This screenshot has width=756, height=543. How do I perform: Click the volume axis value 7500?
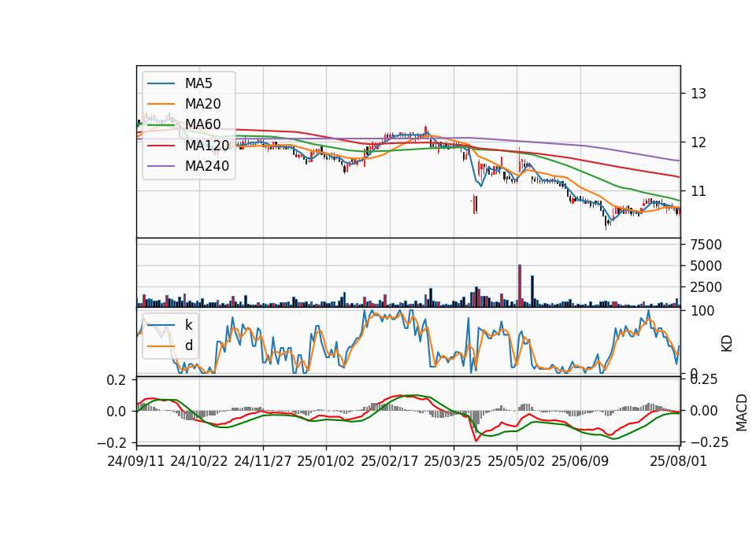[x=706, y=245]
